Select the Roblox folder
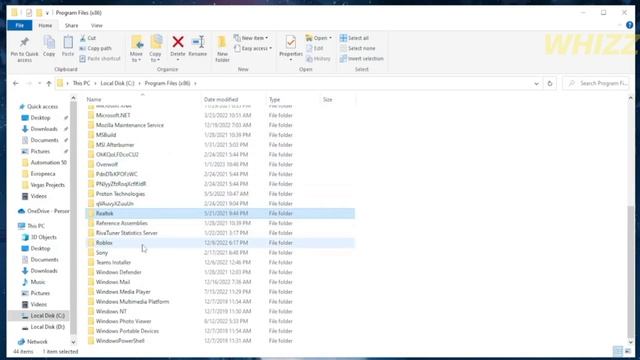 point(220,243)
